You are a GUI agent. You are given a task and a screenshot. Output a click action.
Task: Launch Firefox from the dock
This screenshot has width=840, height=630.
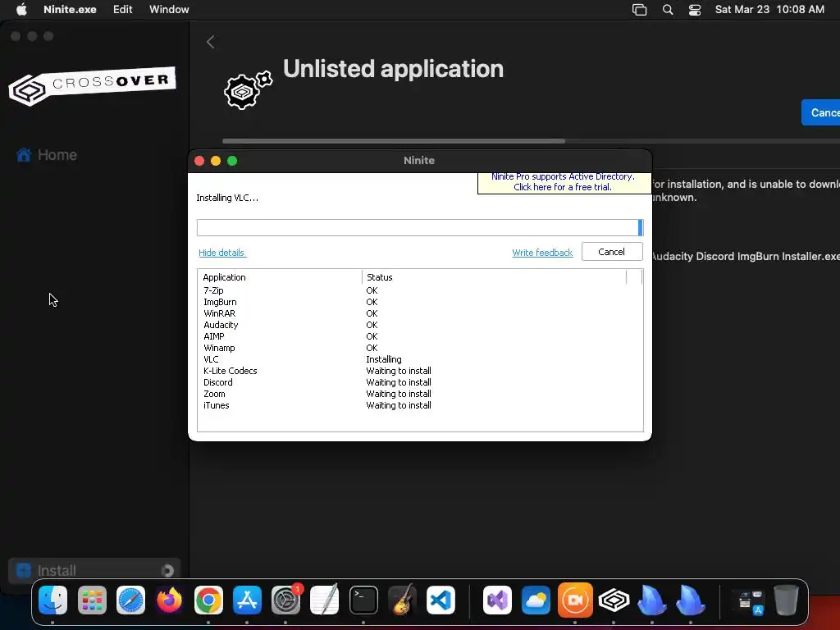point(169,600)
